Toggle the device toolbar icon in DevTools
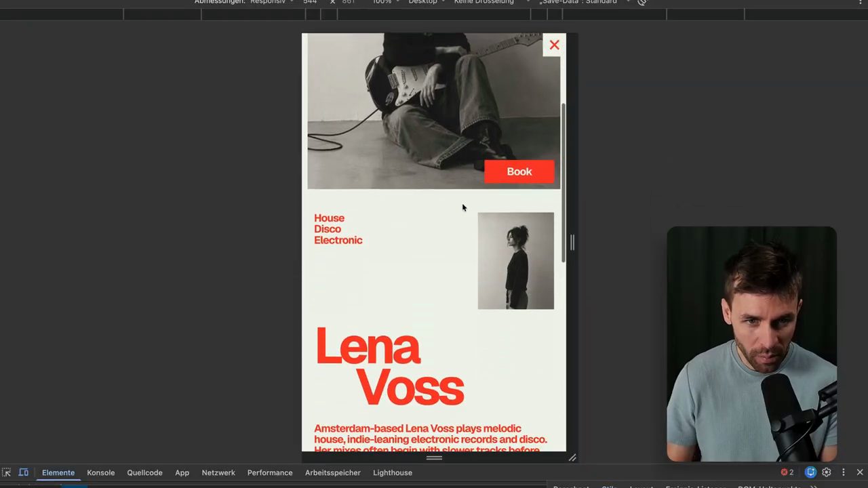 tap(24, 472)
